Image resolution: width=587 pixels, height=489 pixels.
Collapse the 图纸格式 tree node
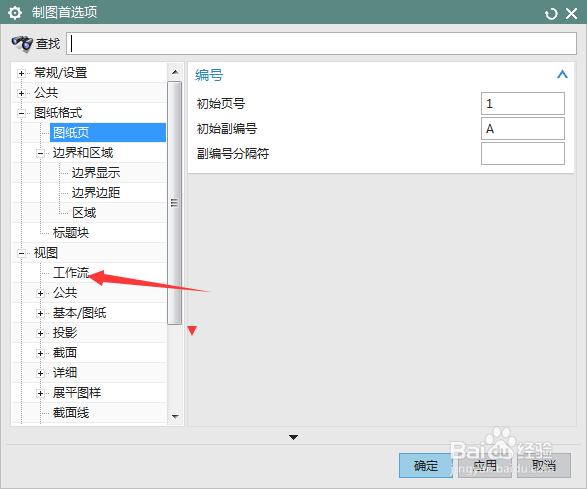(21, 113)
